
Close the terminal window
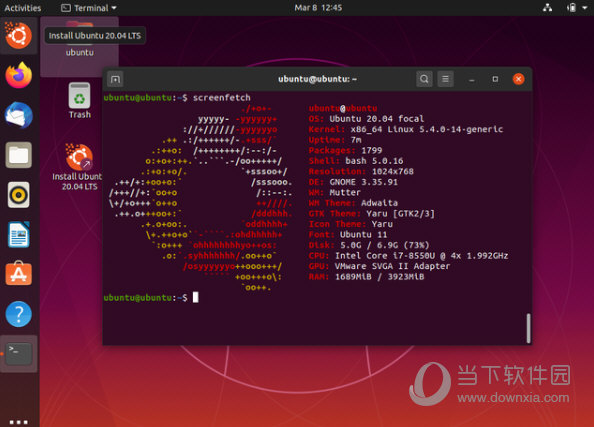click(518, 79)
